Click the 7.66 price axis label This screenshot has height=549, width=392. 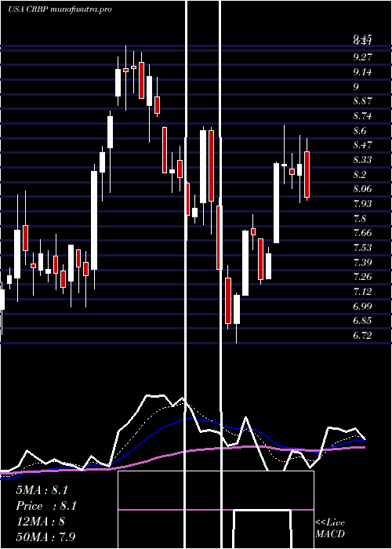tap(362, 233)
